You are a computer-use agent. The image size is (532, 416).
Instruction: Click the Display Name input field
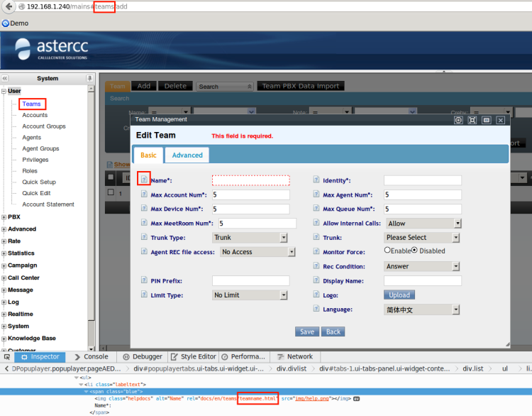click(423, 281)
